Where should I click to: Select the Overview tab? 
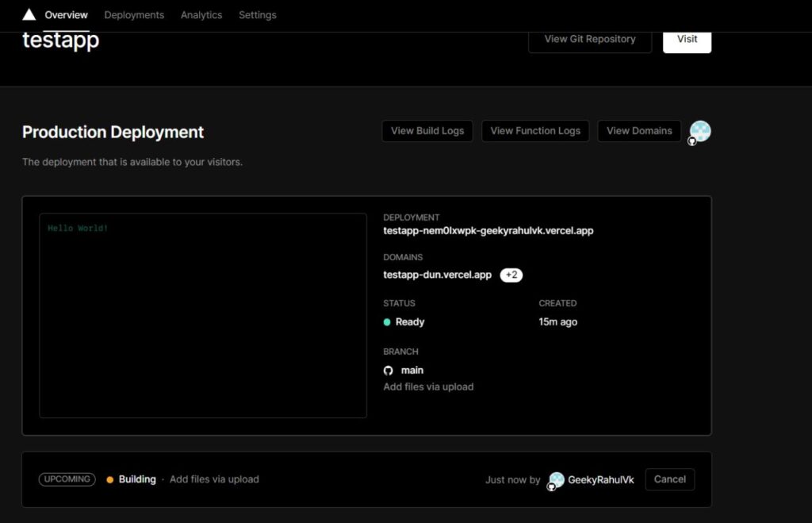(x=66, y=15)
